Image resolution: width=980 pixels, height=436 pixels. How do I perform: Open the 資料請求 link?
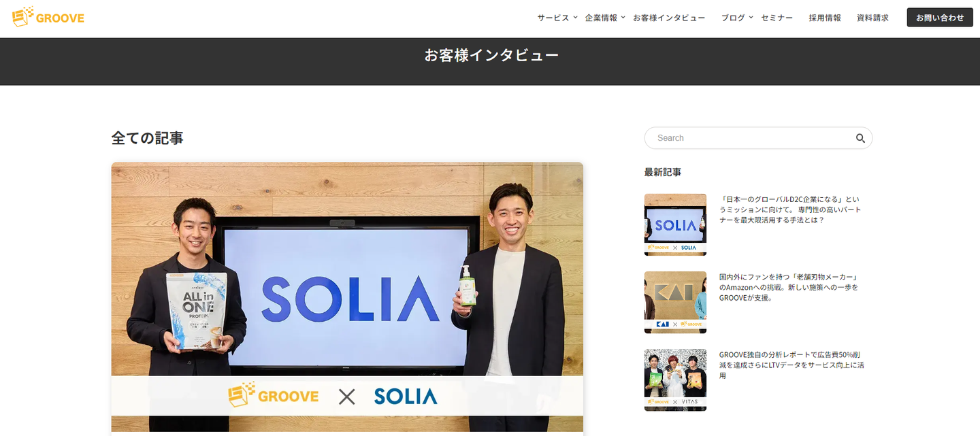tap(872, 18)
